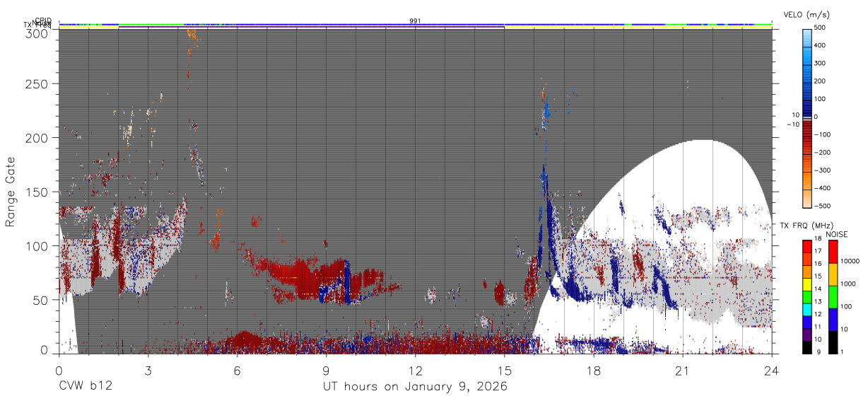Click the '991' CPID value at plot top

(416, 21)
